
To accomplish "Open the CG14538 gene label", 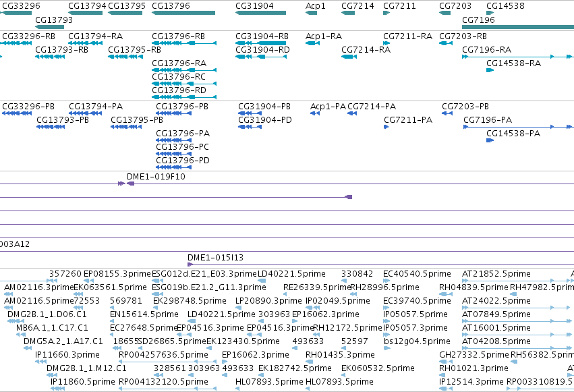I will point(505,6).
